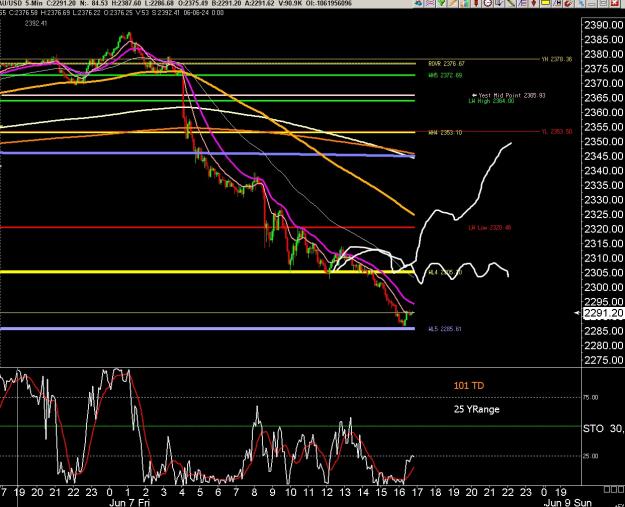The image size is (625, 507).
Task: Click the 25 YRange text
Action: pyautogui.click(x=476, y=409)
